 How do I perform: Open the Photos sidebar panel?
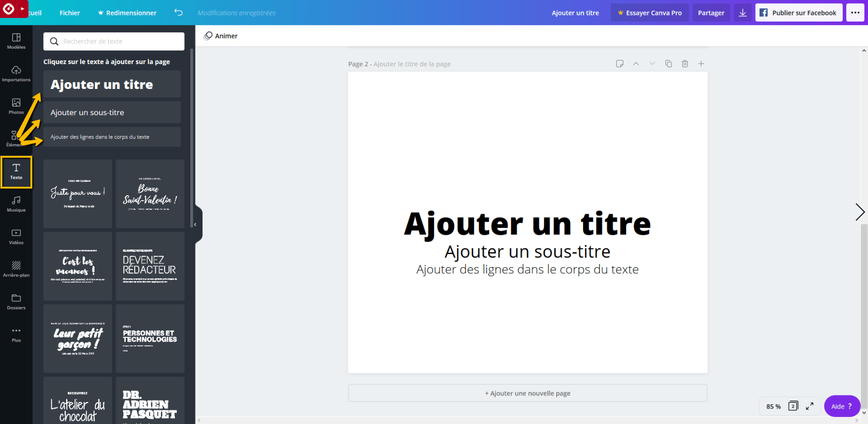coord(16,106)
